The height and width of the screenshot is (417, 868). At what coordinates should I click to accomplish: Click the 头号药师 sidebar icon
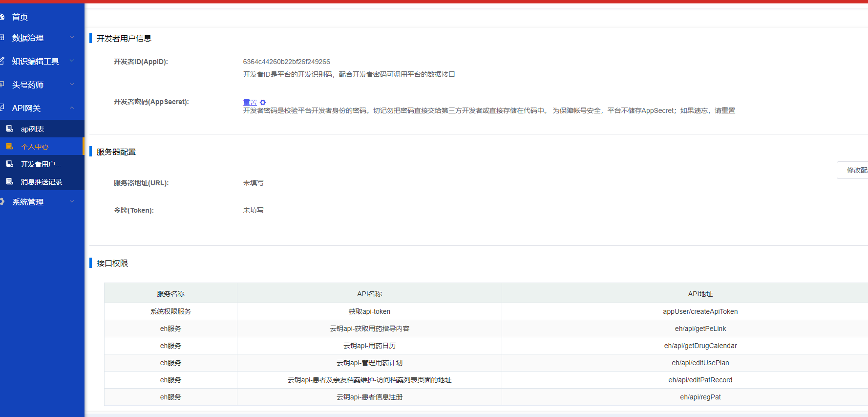pyautogui.click(x=1, y=85)
